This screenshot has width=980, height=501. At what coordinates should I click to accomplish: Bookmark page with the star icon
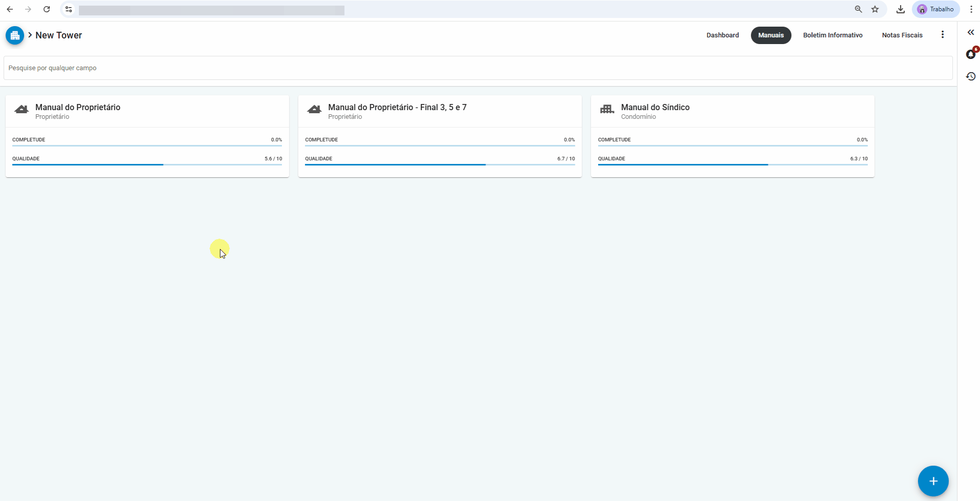875,9
